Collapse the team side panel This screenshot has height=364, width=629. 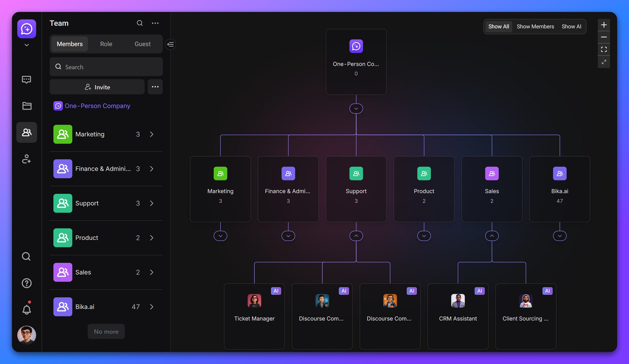click(171, 44)
